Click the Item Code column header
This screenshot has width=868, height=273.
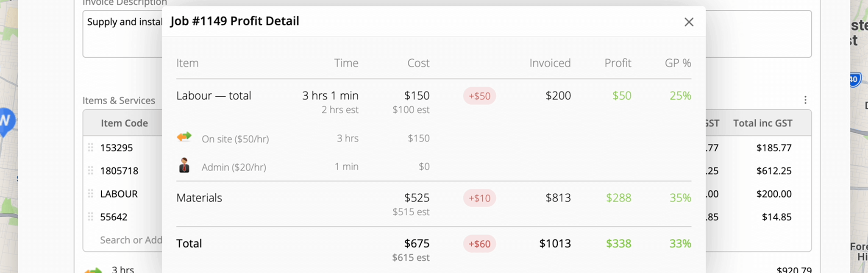tap(124, 123)
